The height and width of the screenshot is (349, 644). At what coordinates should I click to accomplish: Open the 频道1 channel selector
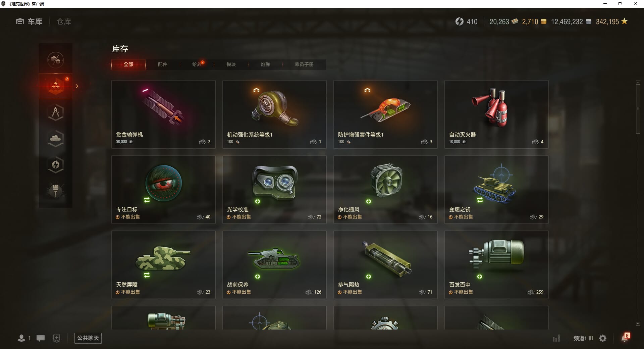point(583,338)
